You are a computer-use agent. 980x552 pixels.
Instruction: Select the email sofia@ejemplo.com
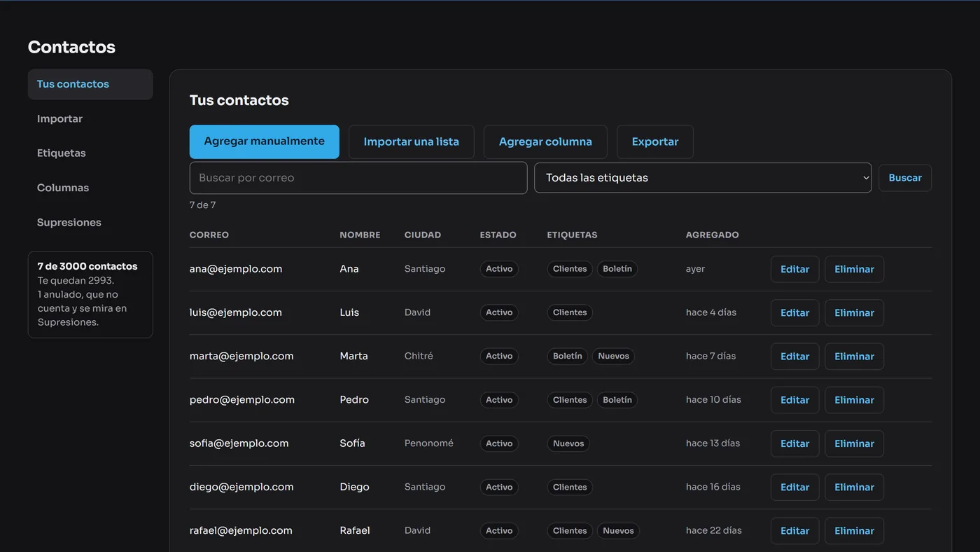coord(239,443)
